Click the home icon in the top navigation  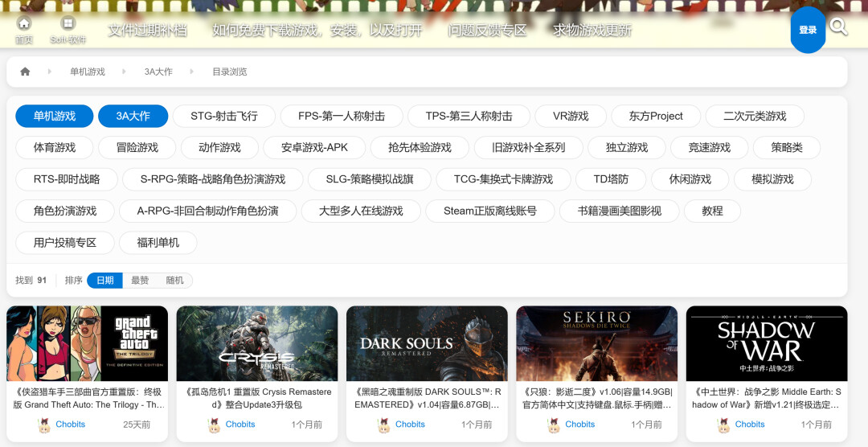tap(24, 24)
